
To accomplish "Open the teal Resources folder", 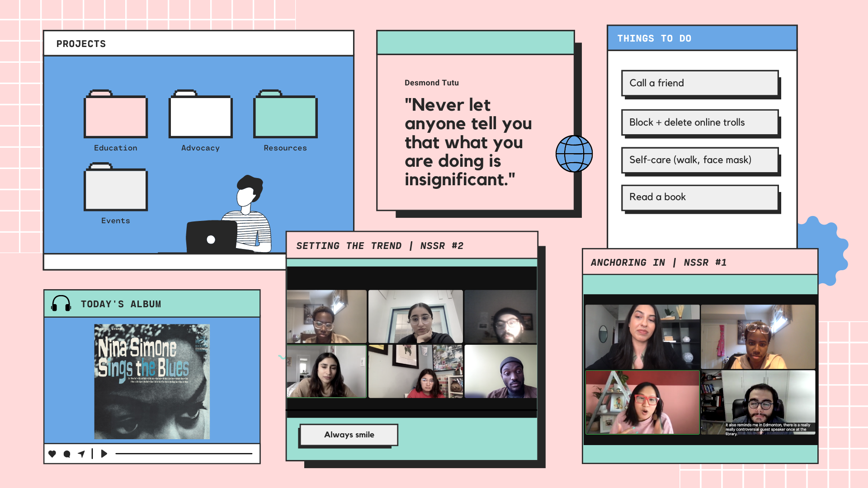I will point(285,116).
